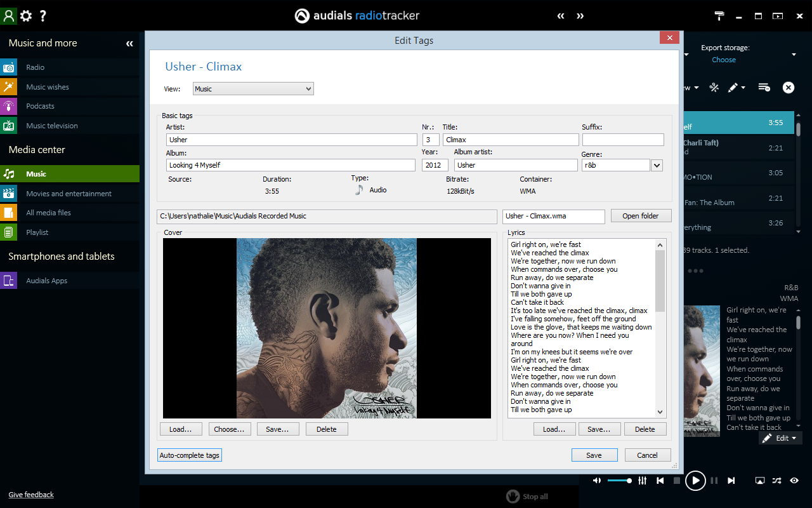Screen dimensions: 812x508
Task: Open the paint roller skin icon
Action: pyautogui.click(x=719, y=16)
